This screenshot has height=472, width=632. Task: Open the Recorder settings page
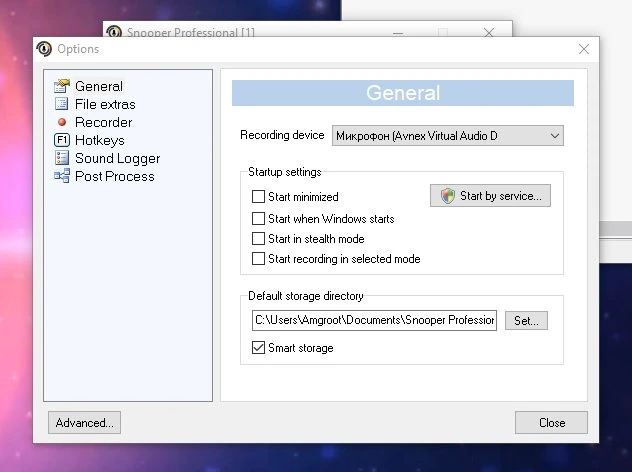104,123
